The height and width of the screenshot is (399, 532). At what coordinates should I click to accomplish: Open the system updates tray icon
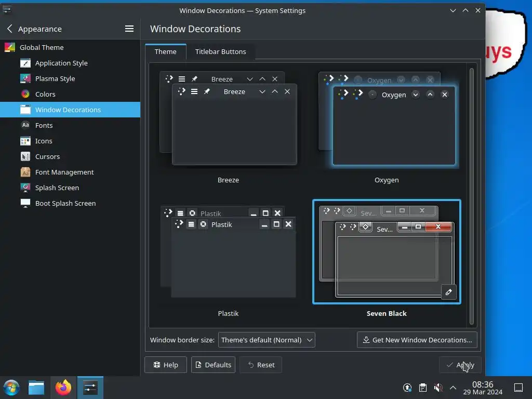click(407, 388)
